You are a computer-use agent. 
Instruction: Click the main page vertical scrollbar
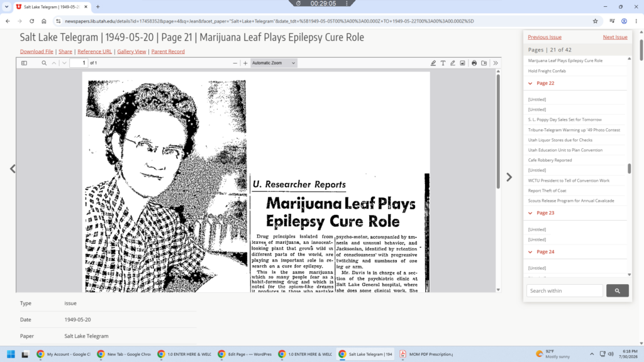point(641,49)
